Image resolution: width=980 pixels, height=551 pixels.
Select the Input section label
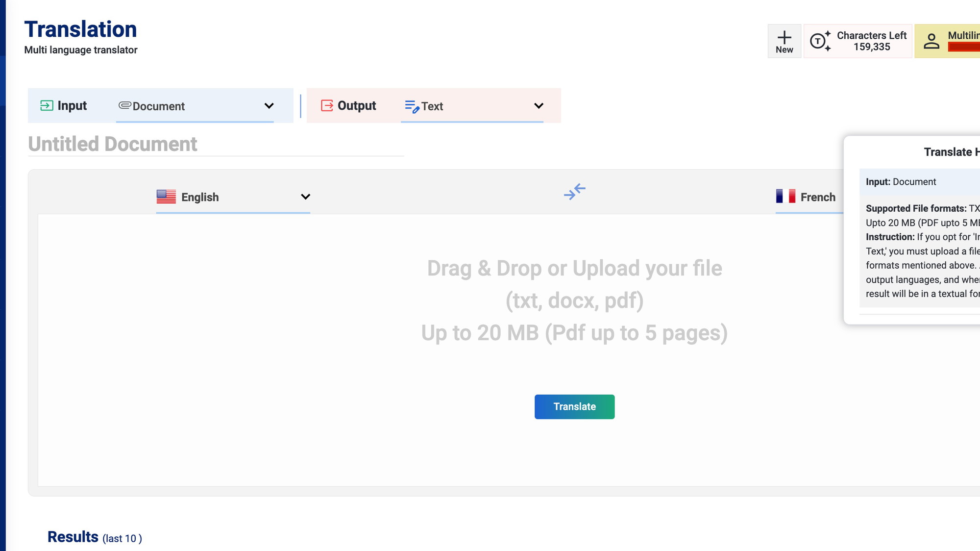(x=72, y=105)
